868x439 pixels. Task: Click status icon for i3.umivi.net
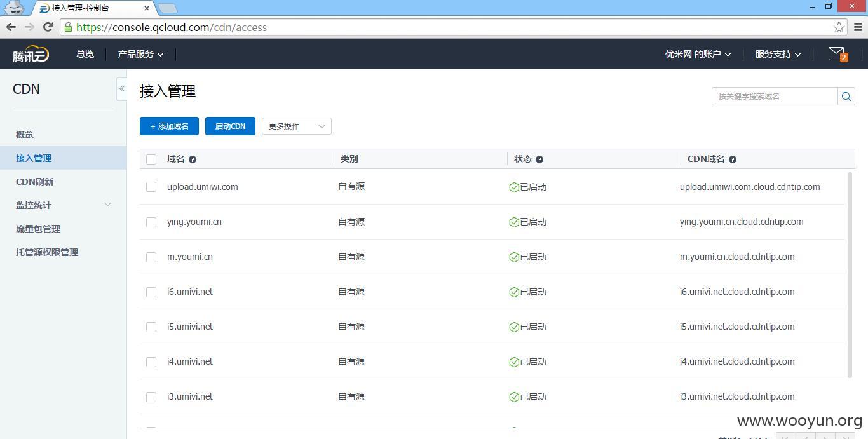coord(514,397)
